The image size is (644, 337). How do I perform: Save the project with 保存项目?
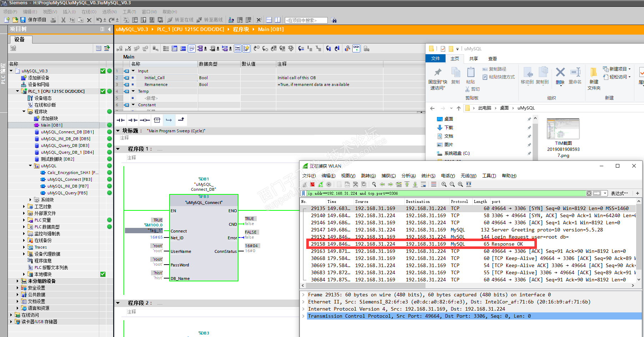tap(34, 20)
